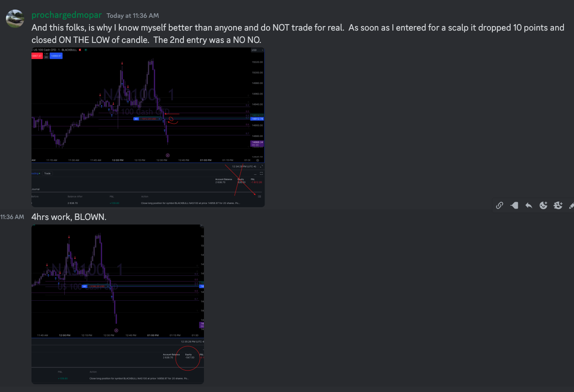Reply to prochargedmopar's message

click(x=529, y=205)
